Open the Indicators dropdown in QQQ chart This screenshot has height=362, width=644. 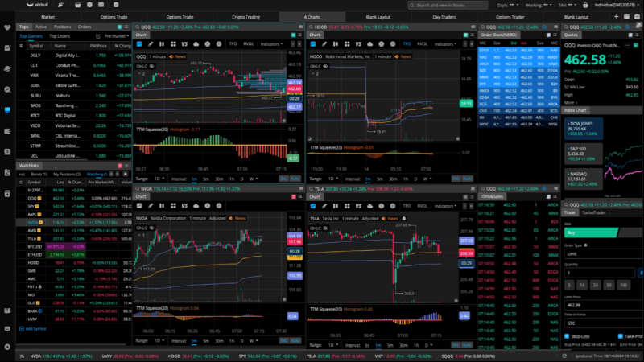[x=271, y=44]
